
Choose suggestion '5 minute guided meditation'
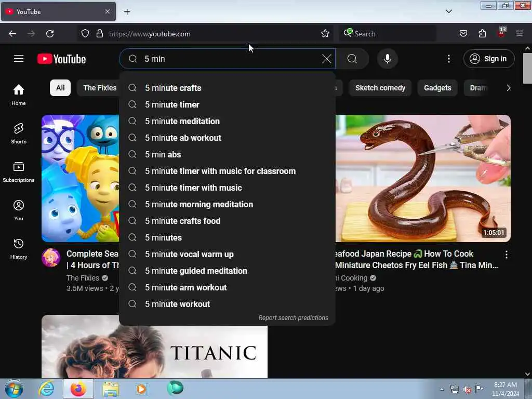[x=228, y=271]
